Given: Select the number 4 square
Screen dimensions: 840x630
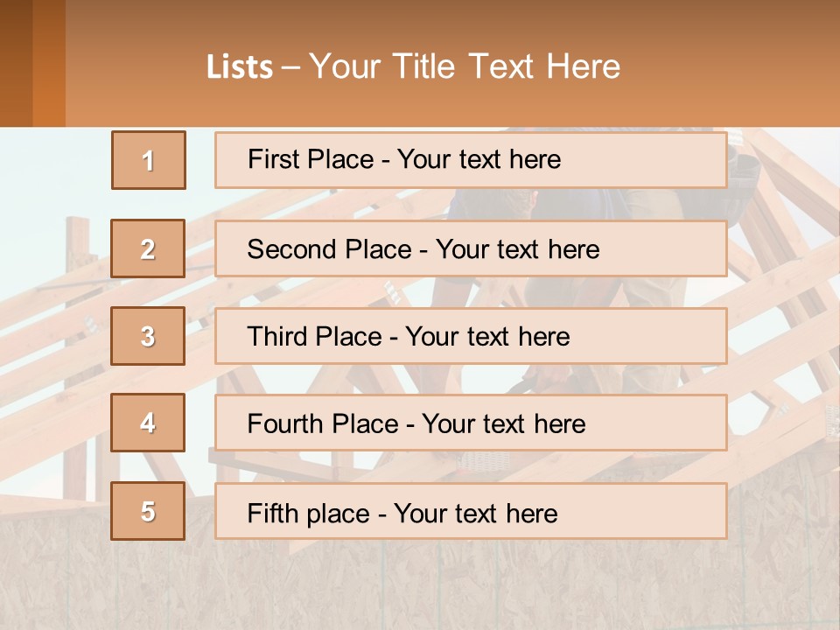Looking at the screenshot, I should 148,423.
